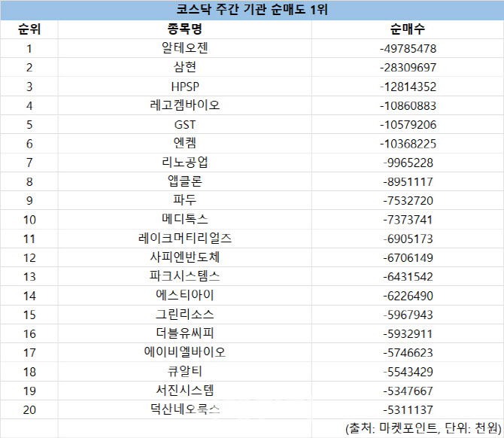This screenshot has width=504, height=438.
Task: Click rank number 20 in 덕산네오룩스 row
Action: pos(29,410)
